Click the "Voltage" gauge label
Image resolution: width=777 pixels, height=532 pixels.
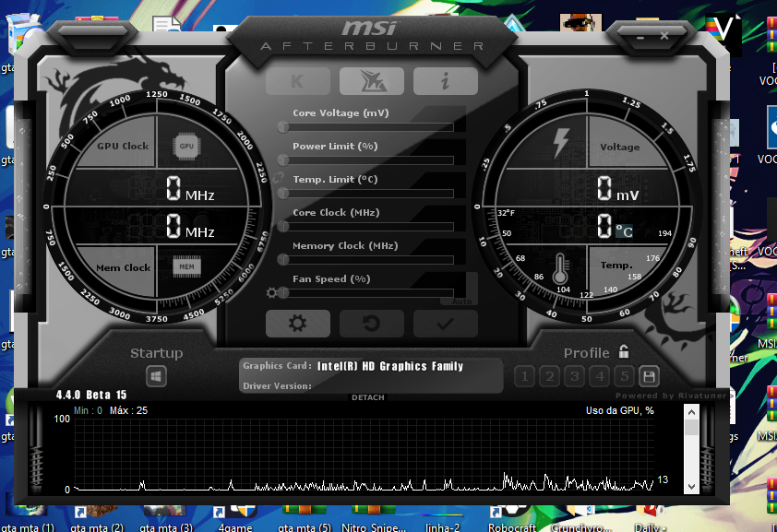point(619,147)
